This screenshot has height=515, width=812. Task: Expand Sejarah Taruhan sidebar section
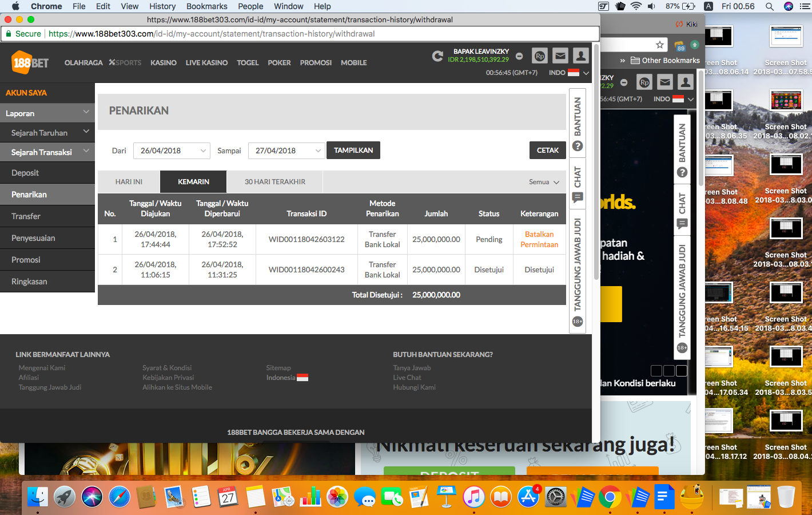(47, 133)
